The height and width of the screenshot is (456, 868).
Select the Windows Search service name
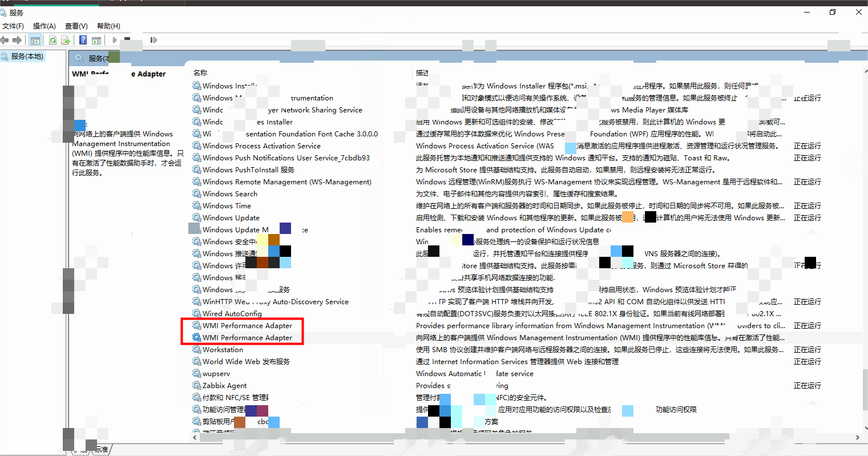click(230, 194)
